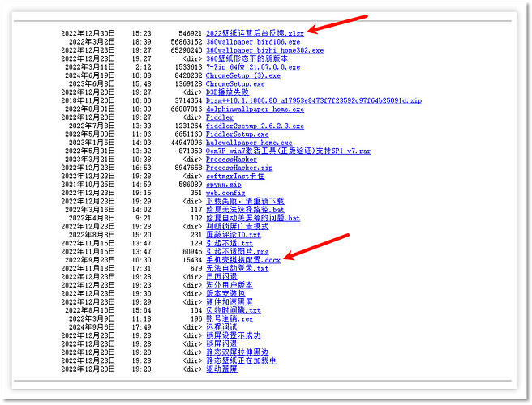
Task: Open the 远程调试 directory
Action: click(221, 326)
